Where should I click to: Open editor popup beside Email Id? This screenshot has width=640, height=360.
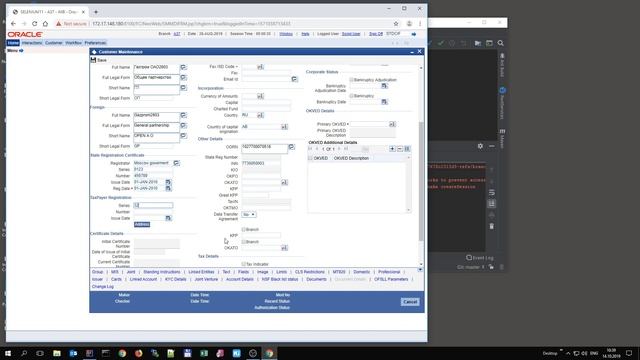coord(294,79)
